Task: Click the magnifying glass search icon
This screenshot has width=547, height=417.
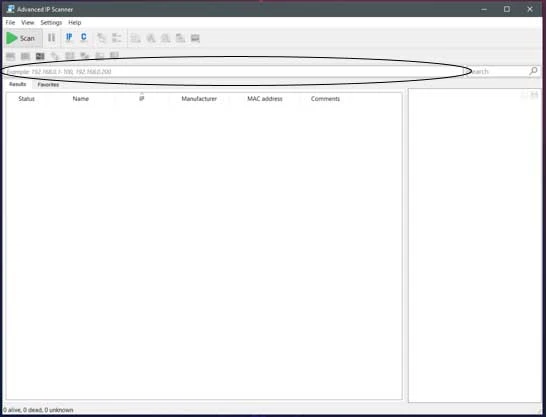Action: tap(533, 71)
